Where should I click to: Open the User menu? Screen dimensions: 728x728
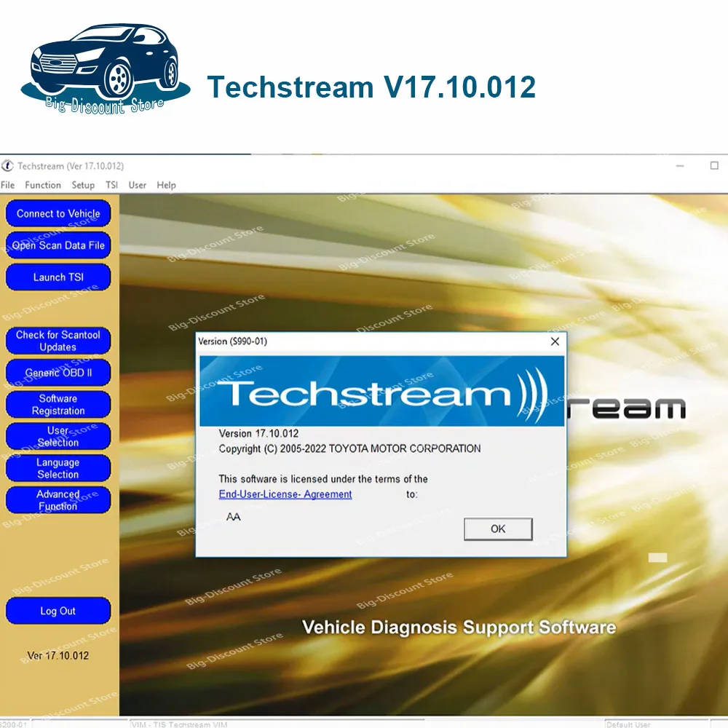pyautogui.click(x=137, y=185)
